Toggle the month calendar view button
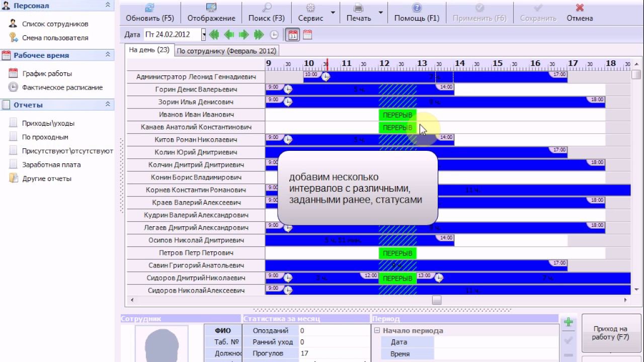Screen dimensions: 644x362 point(307,35)
